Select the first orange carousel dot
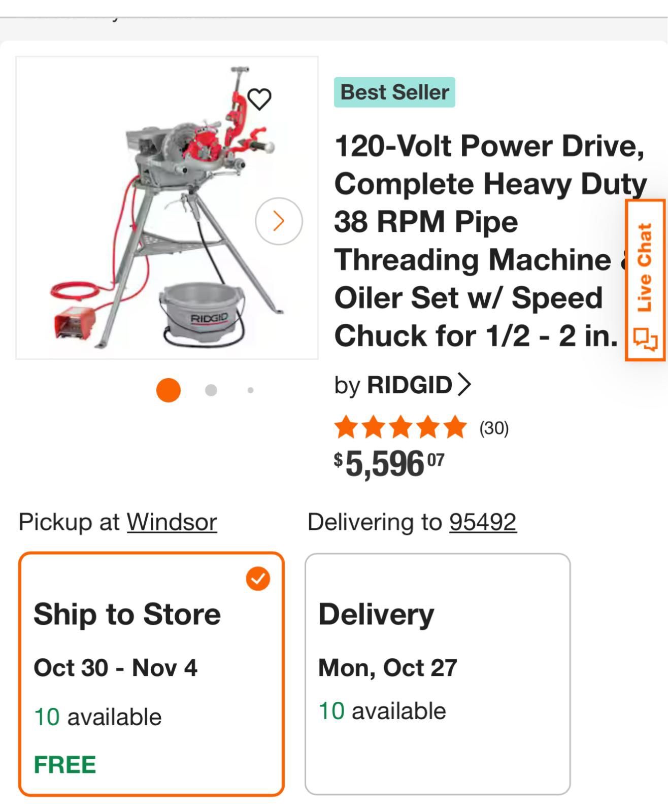Screen dimensions: 668x812 coord(169,390)
